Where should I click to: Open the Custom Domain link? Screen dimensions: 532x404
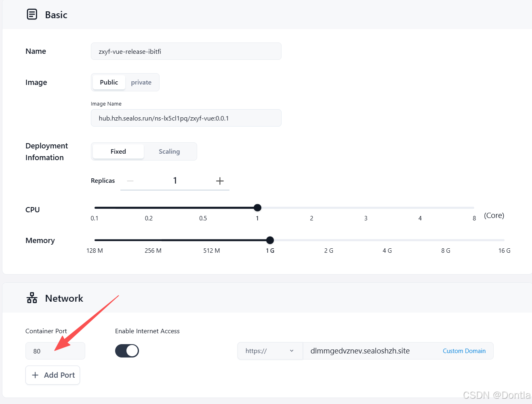[x=464, y=351]
